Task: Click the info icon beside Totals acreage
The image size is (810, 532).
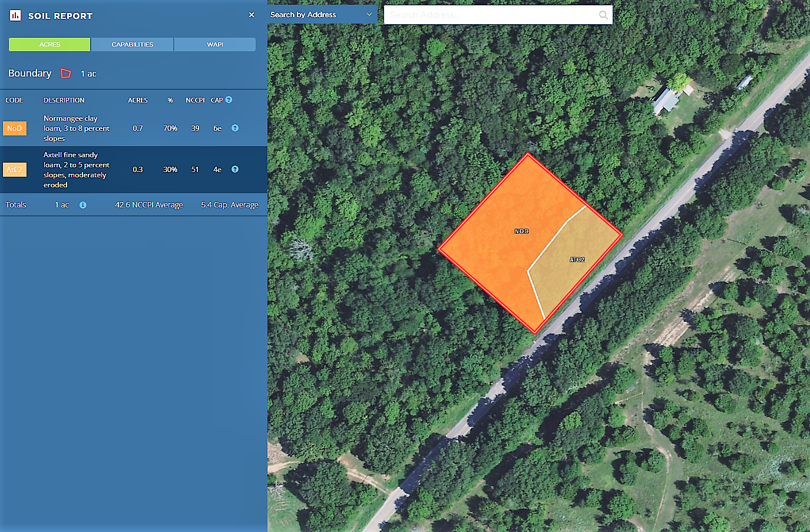Action: pos(83,205)
